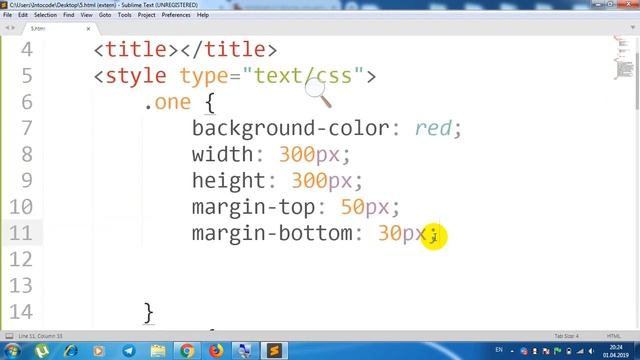Click the red color value
The width and height of the screenshot is (640, 360).
(x=433, y=128)
